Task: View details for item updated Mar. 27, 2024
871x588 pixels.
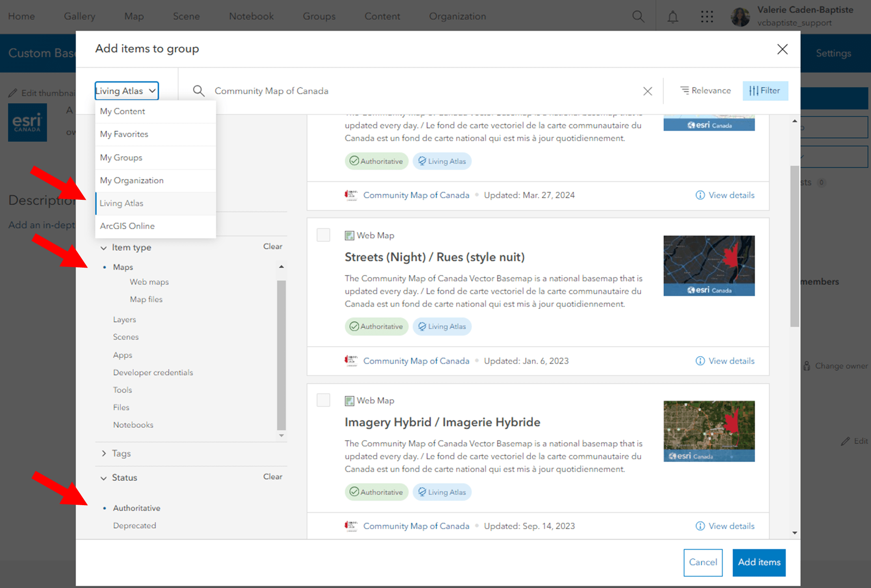Action: [725, 195]
